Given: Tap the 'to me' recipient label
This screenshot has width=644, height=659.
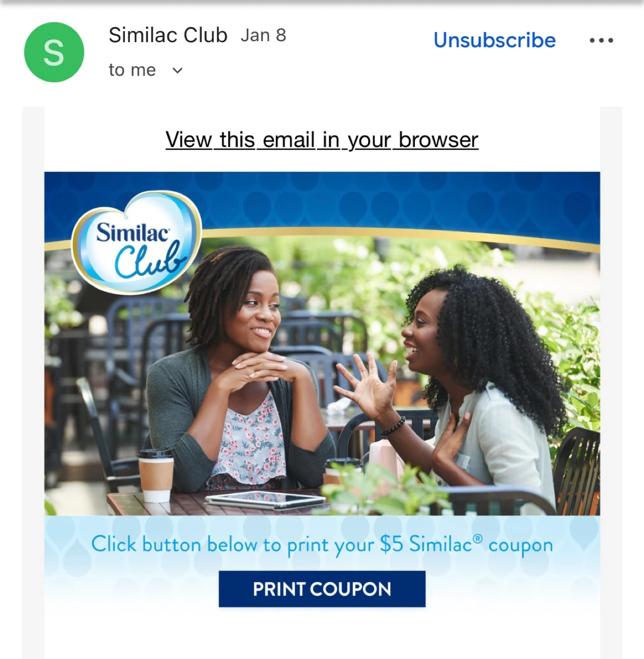Looking at the screenshot, I should coord(132,70).
